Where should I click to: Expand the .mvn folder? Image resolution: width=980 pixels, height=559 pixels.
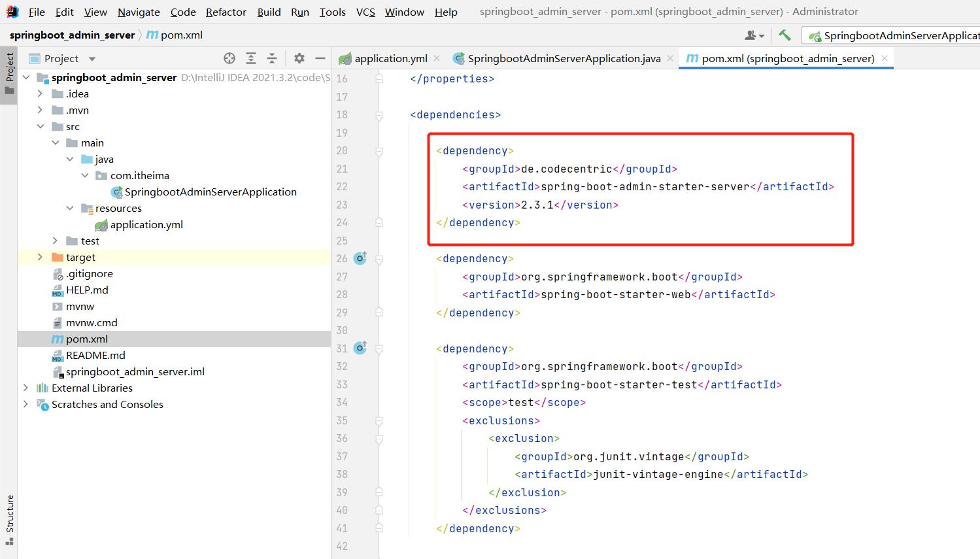click(x=41, y=110)
